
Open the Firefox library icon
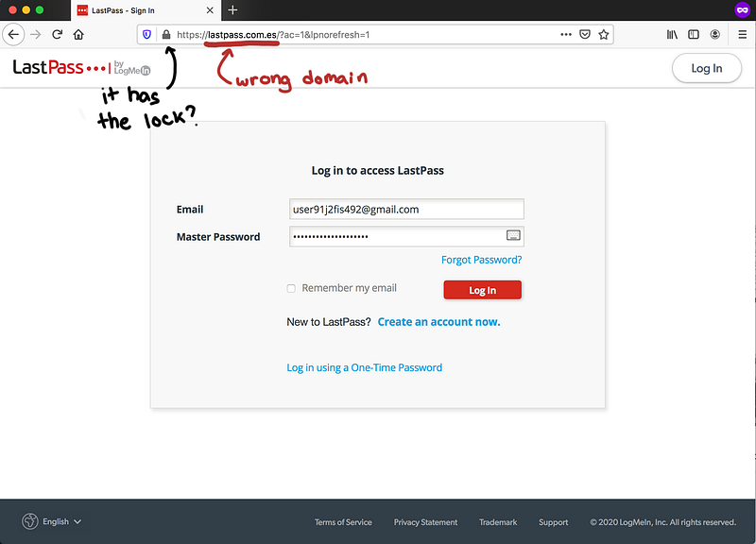(x=672, y=35)
